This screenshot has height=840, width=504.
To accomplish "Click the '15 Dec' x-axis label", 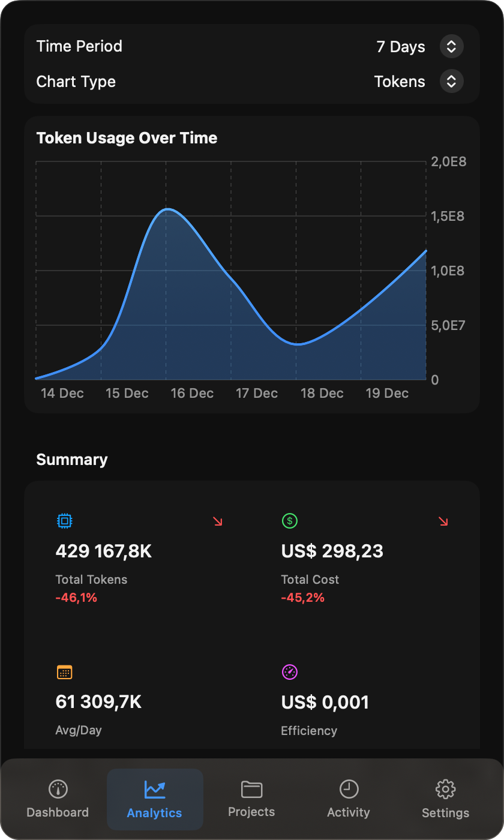I will pos(127,394).
